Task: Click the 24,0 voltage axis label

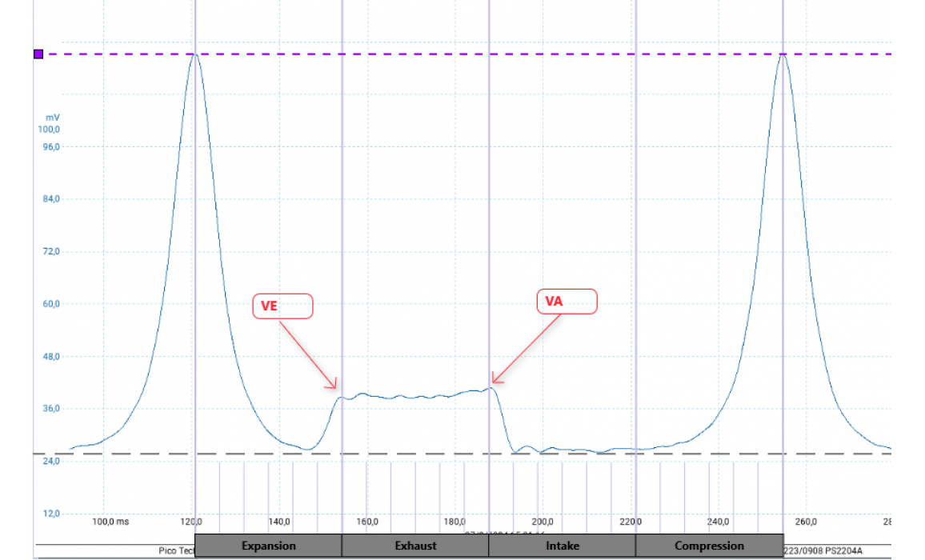Action: click(50, 462)
